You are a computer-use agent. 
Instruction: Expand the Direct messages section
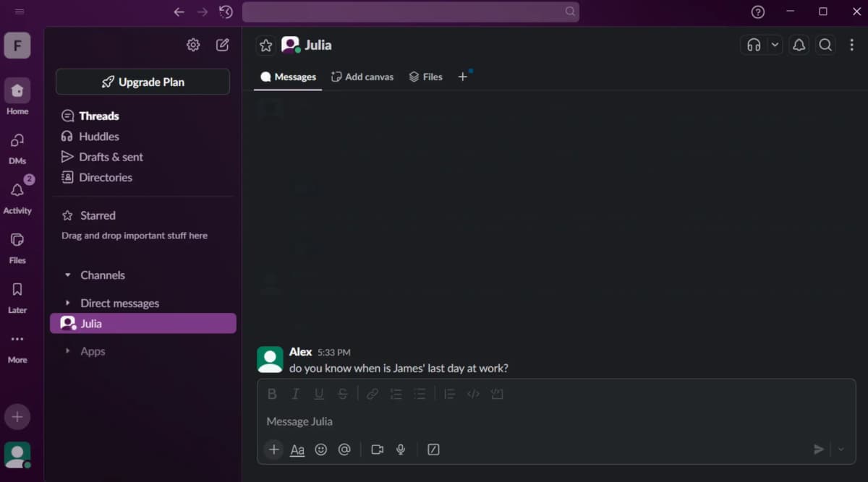coord(68,304)
